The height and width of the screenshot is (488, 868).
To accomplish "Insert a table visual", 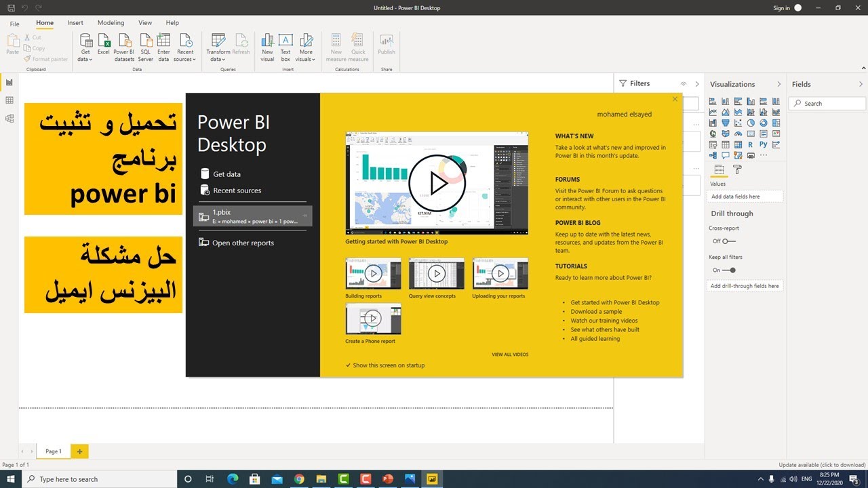I will point(726,144).
